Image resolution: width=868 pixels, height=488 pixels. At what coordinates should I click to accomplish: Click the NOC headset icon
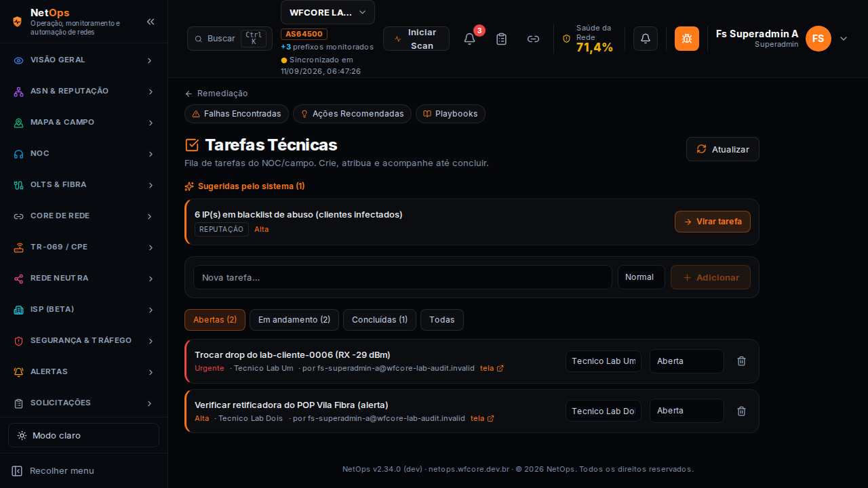[x=19, y=154]
